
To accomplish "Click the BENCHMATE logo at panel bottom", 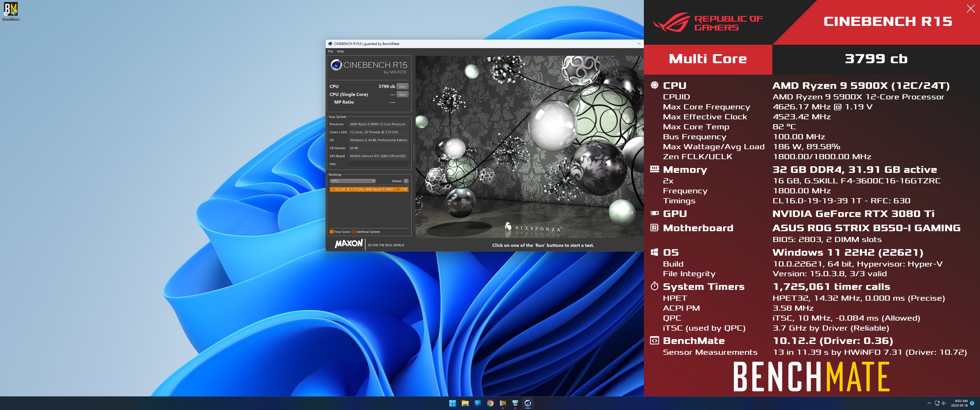I will point(811,377).
